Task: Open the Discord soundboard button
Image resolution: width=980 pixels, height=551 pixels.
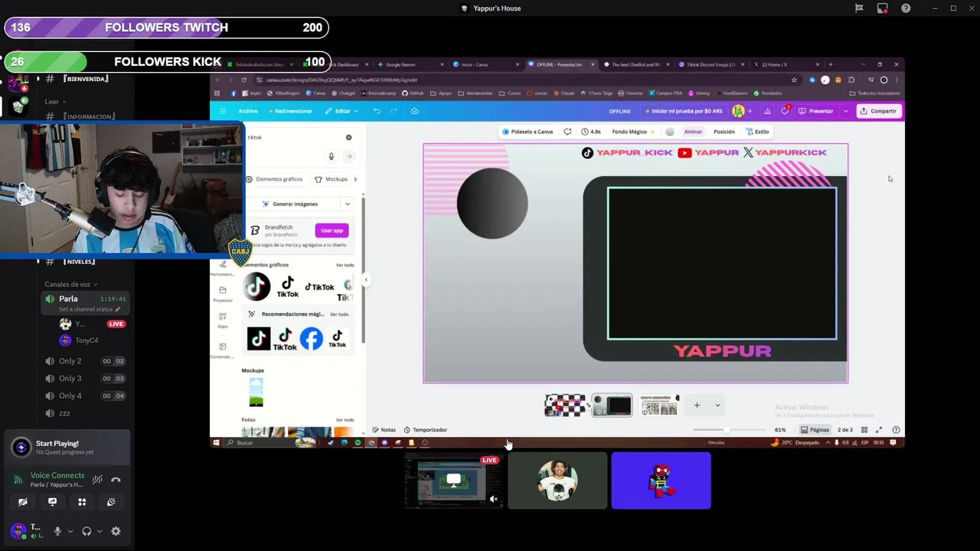Action: [x=111, y=502]
